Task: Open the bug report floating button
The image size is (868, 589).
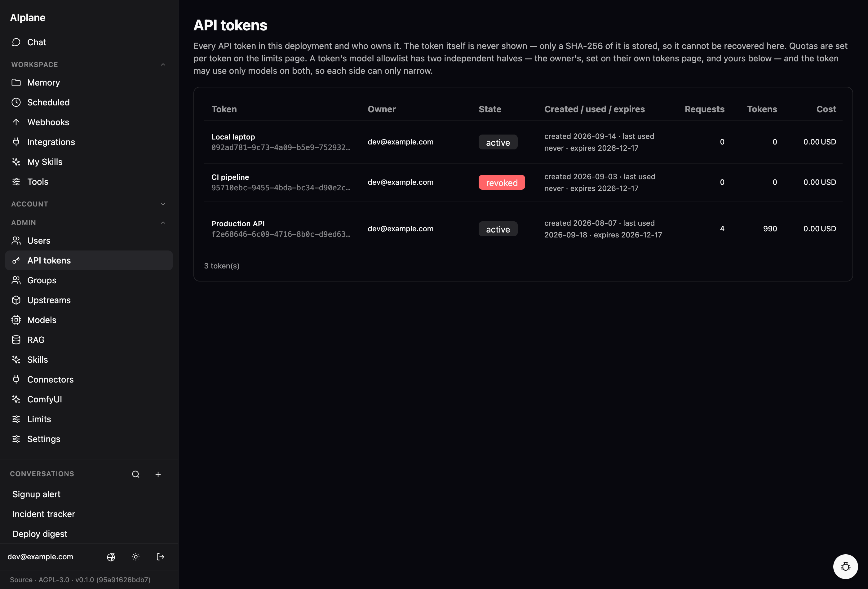Action: pyautogui.click(x=846, y=567)
